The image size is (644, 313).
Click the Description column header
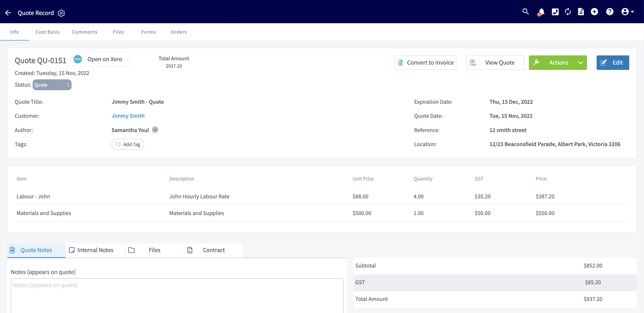pos(182,179)
